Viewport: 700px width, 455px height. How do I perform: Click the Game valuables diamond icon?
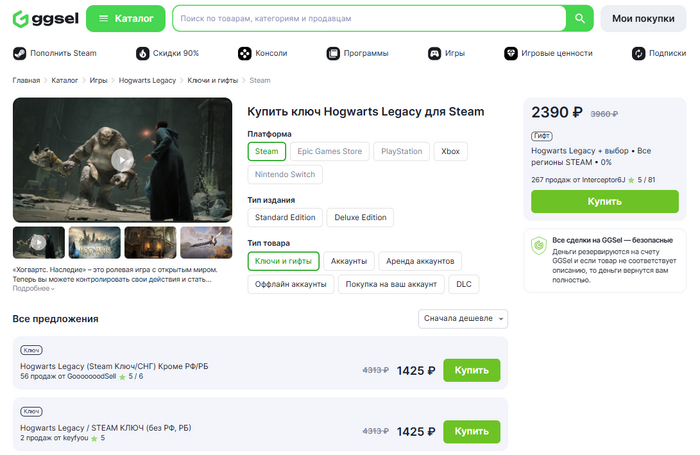[x=510, y=53]
